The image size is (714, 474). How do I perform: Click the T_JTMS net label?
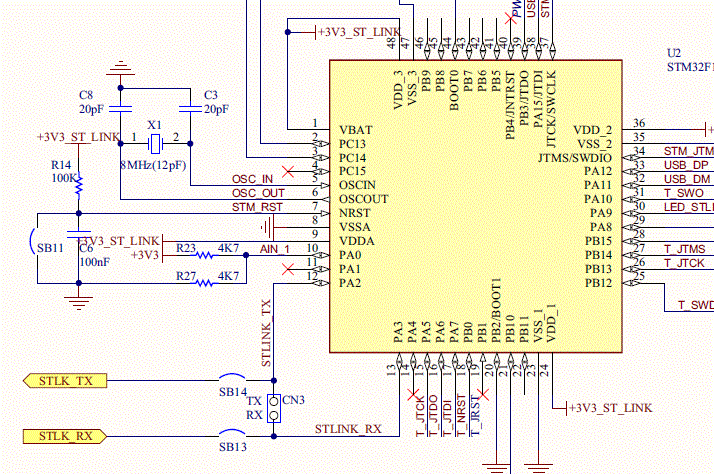pos(684,250)
